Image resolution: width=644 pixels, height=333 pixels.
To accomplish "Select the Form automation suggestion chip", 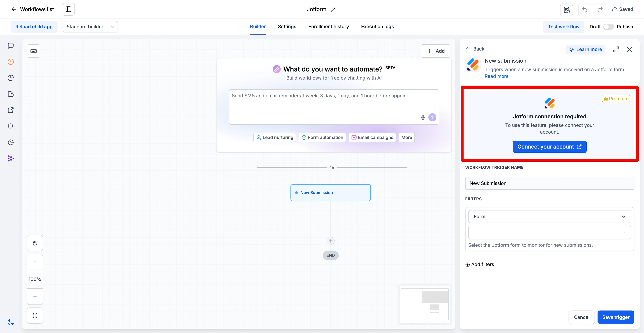I will tap(322, 138).
